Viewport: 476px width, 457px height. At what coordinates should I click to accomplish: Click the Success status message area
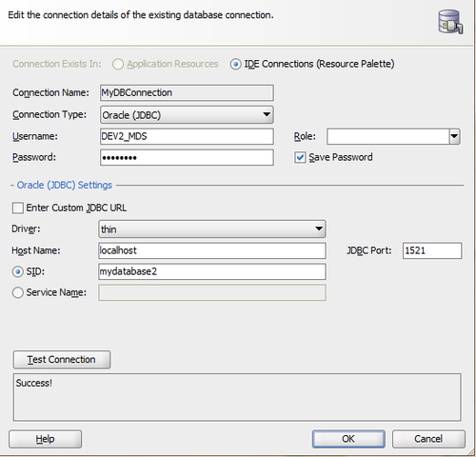(x=237, y=397)
